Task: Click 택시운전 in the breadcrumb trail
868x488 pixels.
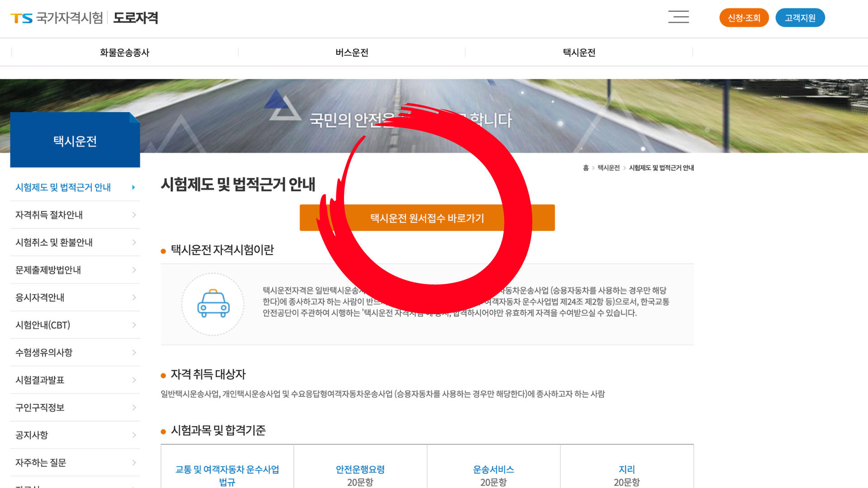Action: (x=608, y=168)
